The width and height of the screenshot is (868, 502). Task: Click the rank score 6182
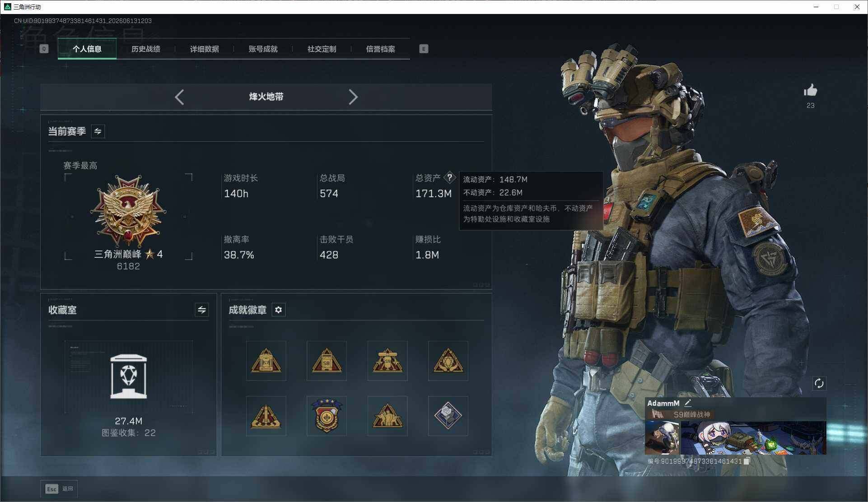coord(128,266)
